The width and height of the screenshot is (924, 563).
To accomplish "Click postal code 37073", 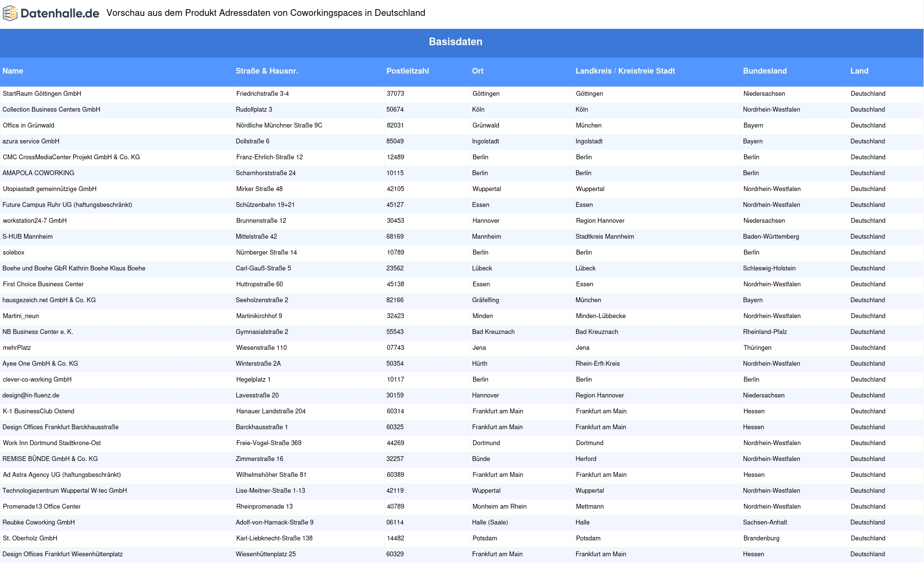I will [x=396, y=94].
